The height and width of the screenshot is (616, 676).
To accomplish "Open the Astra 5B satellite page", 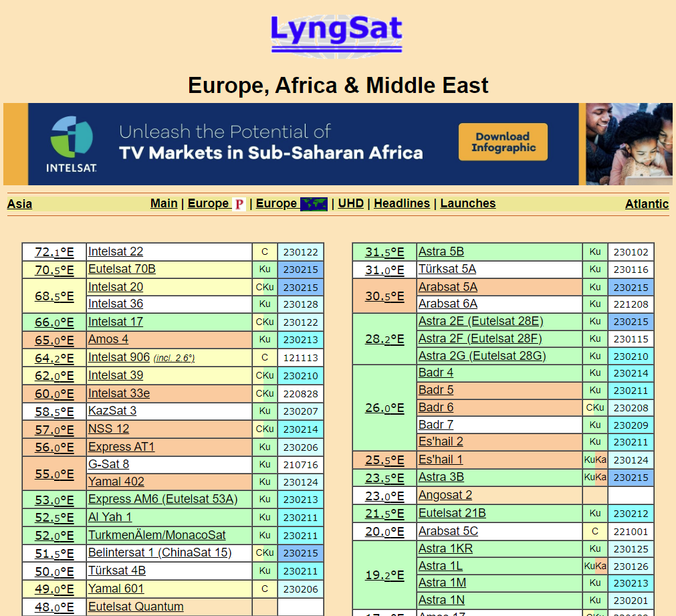I will tap(441, 251).
